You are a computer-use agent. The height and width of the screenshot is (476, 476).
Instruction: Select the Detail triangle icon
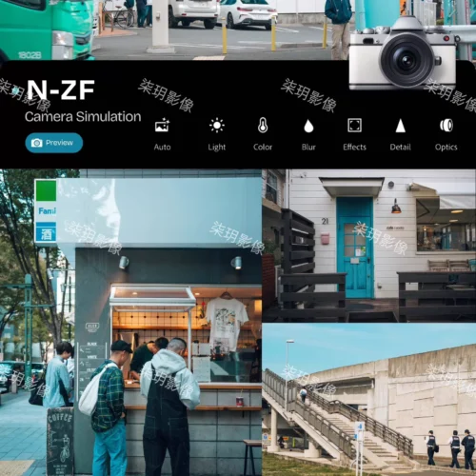click(x=400, y=126)
